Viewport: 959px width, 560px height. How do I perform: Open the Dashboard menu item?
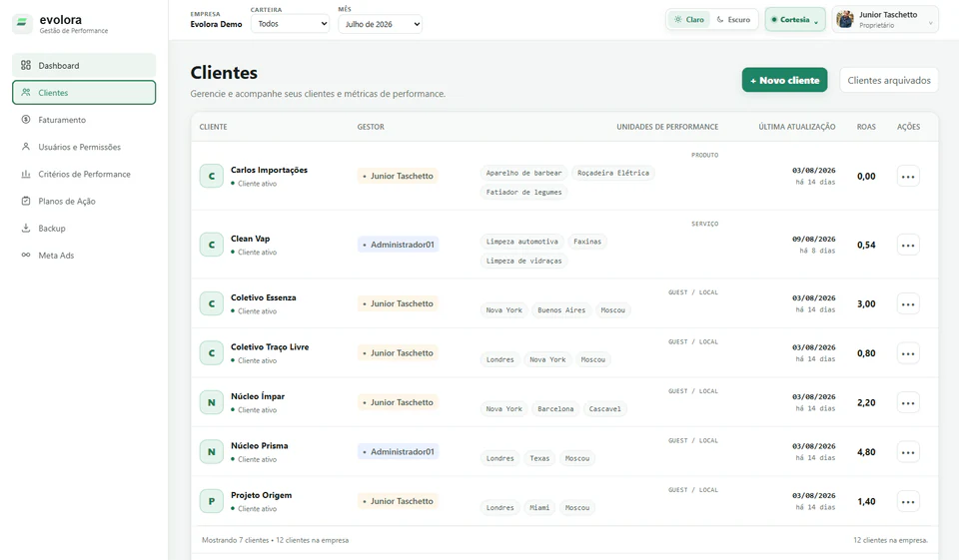(x=84, y=66)
